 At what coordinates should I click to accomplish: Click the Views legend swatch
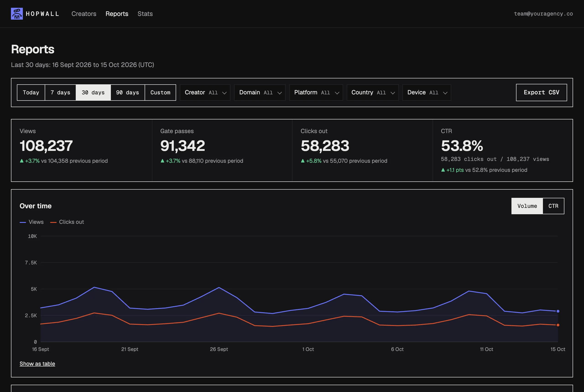[23, 222]
